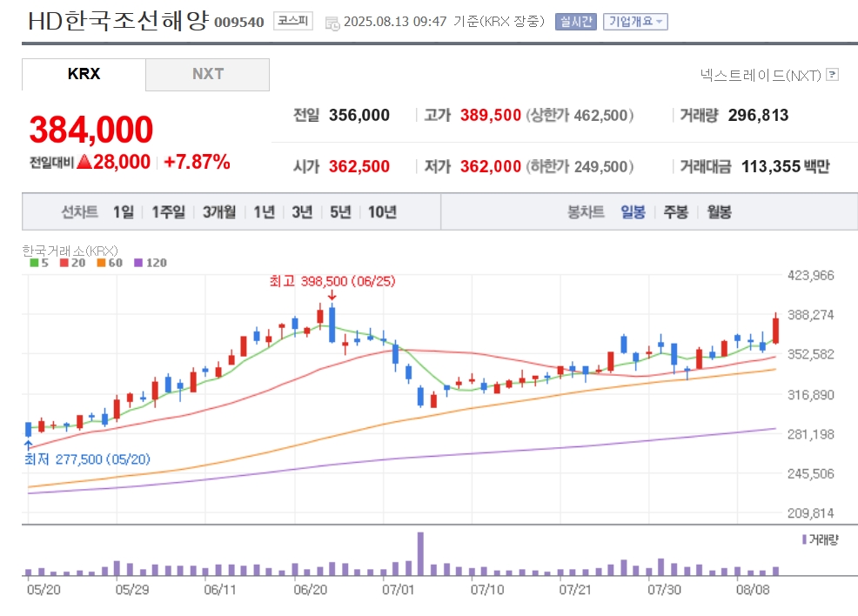
Task: Select the 일봉 daily candle chart
Action: (x=633, y=211)
